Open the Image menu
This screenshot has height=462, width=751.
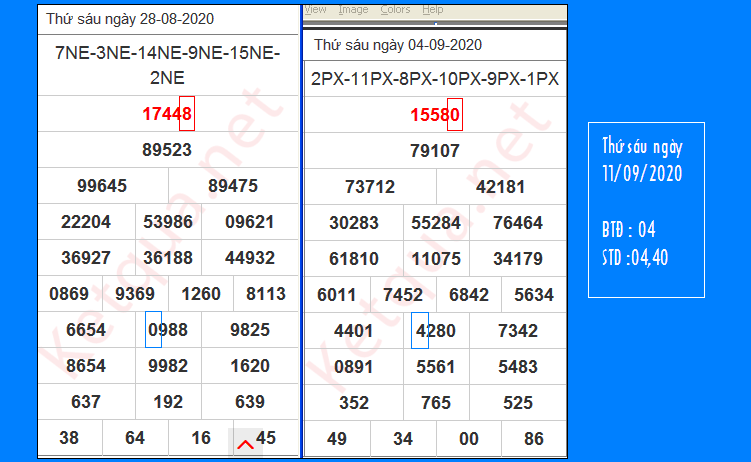click(x=353, y=9)
